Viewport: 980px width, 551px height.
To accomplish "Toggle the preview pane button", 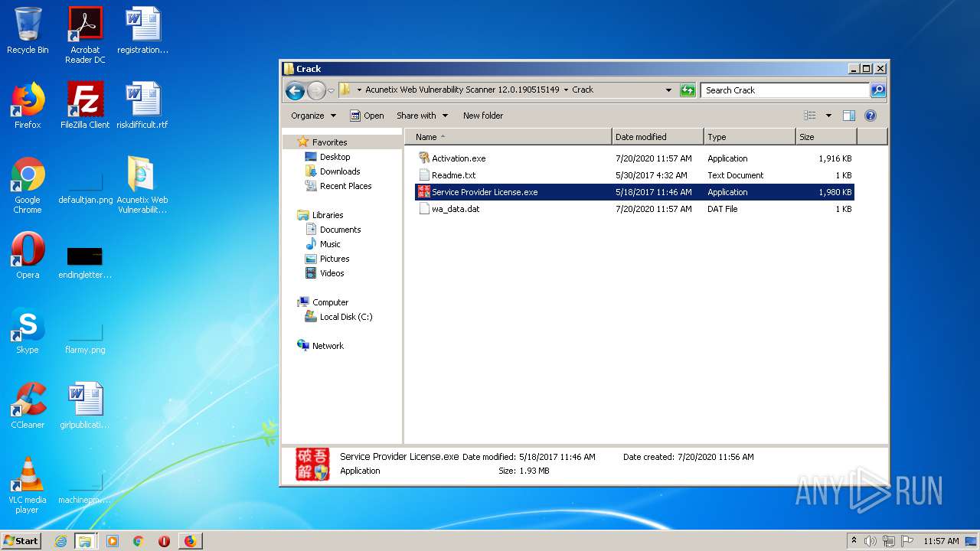I will [x=848, y=116].
